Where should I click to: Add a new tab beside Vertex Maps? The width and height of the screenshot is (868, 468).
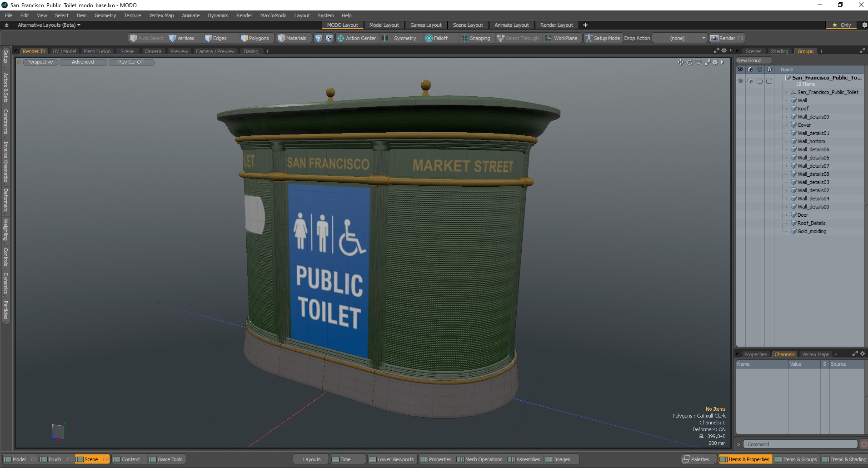[836, 354]
